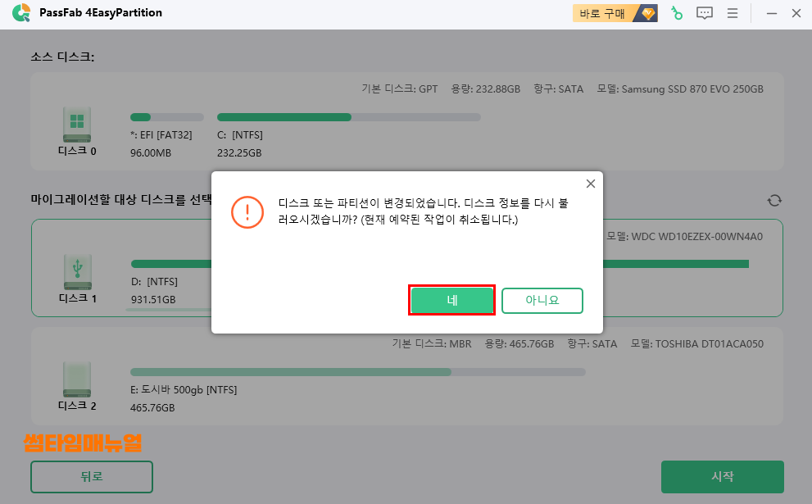
Task: Click the refresh disk list icon
Action: click(x=774, y=201)
